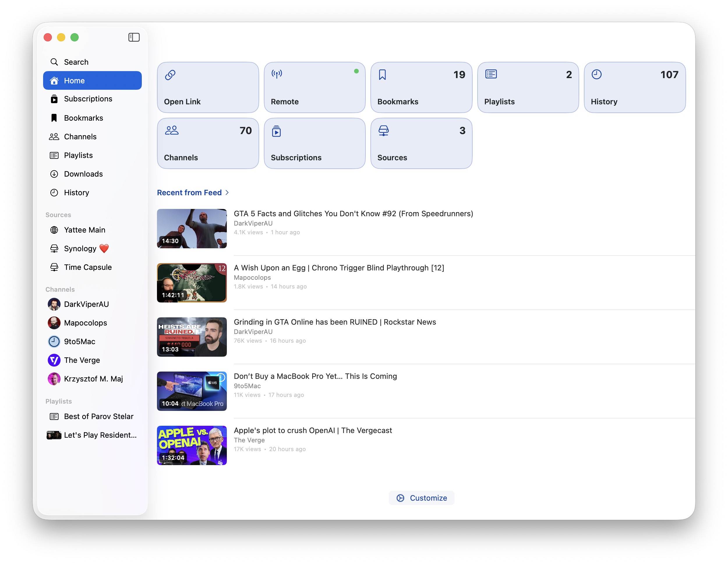
Task: Open the History card showing 107
Action: 635,87
